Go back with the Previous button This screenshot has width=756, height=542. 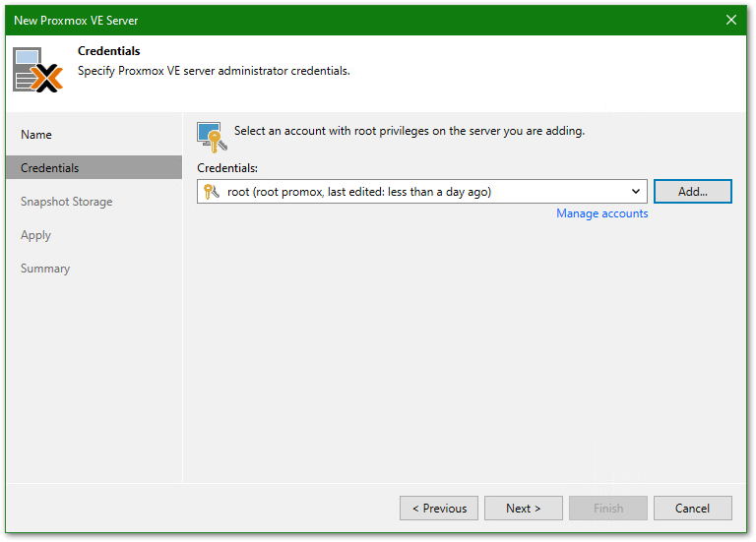pyautogui.click(x=439, y=509)
